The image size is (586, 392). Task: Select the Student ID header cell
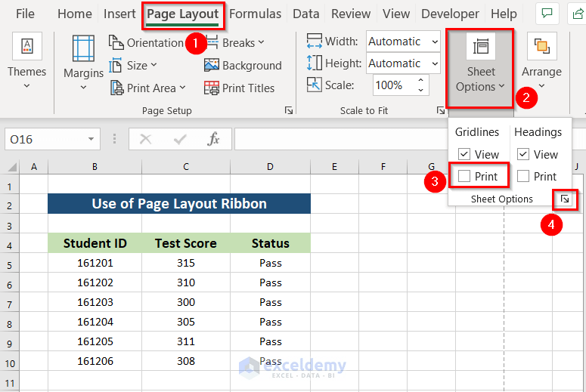(95, 243)
